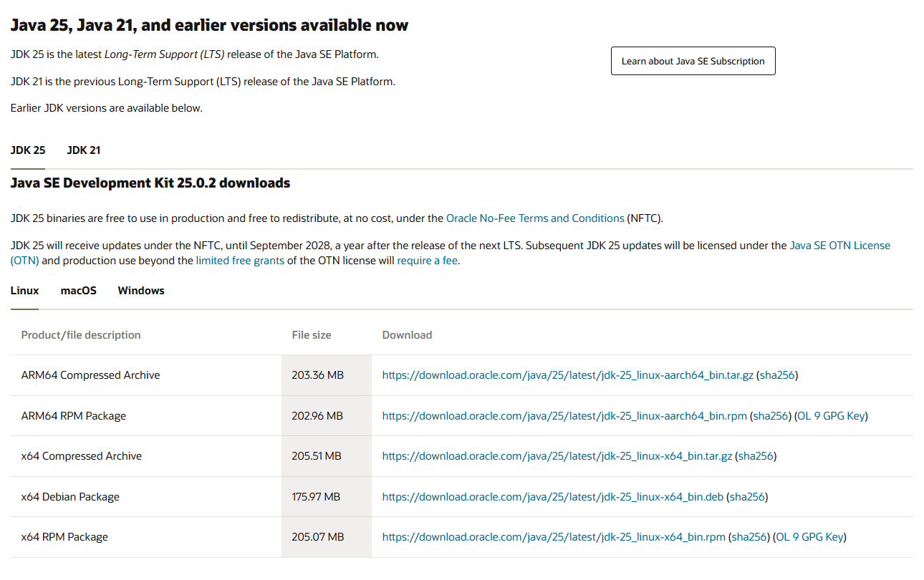View sha256 checksum for x64 Compressed Archive

[x=756, y=456]
